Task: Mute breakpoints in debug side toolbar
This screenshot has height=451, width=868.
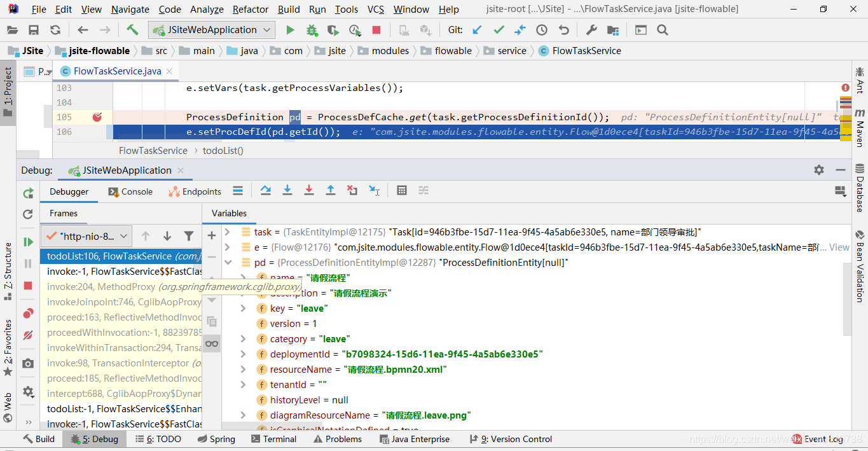Action: coord(28,335)
